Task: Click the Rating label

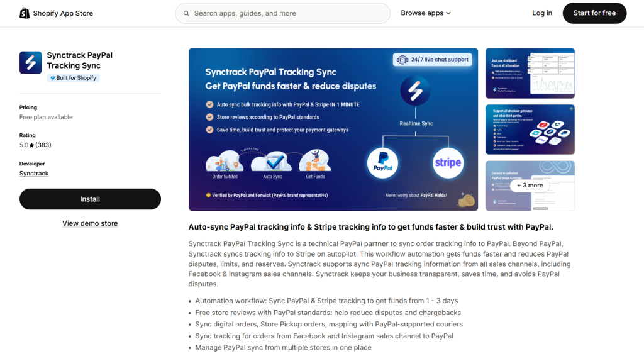Action: tap(28, 135)
